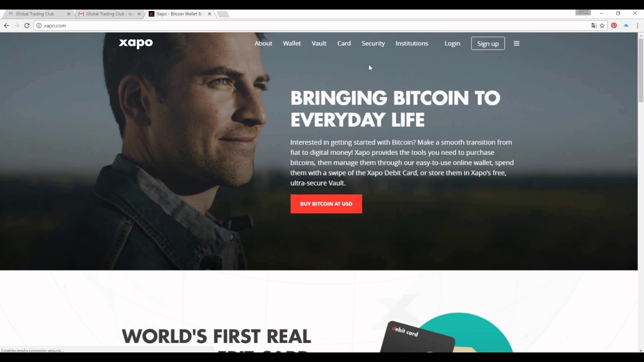Close the Xapo Bitcoin Wallet tab
The height and width of the screenshot is (362, 644).
209,14
